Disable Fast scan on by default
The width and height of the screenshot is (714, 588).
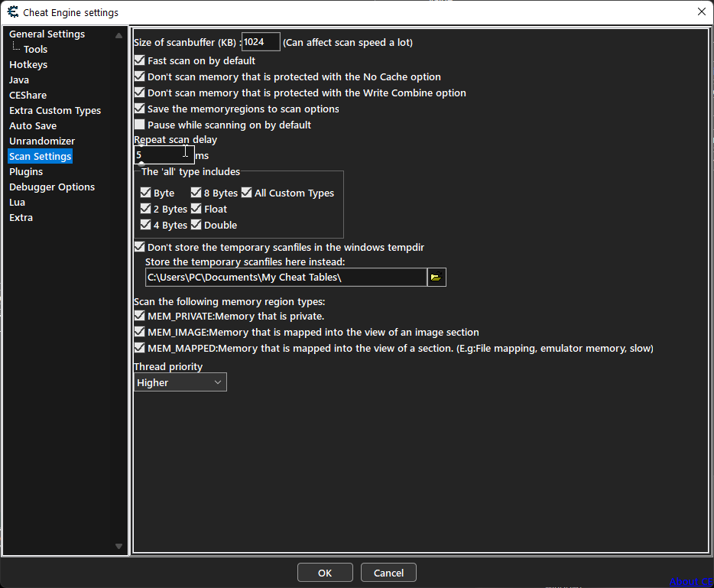tap(139, 60)
